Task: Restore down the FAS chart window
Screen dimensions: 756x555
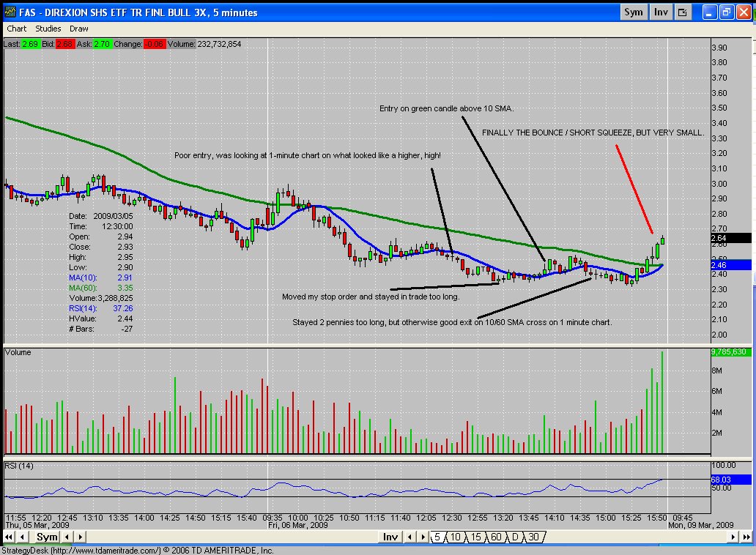Action: click(x=727, y=12)
